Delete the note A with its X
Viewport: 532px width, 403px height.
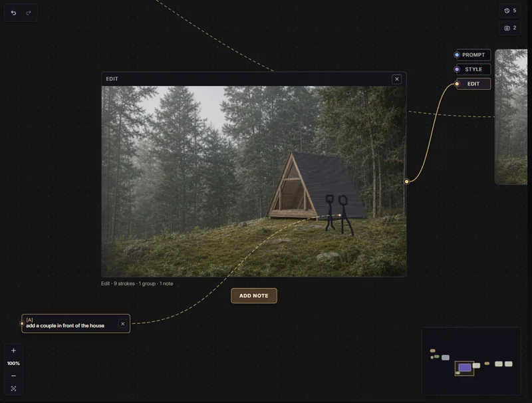point(123,324)
